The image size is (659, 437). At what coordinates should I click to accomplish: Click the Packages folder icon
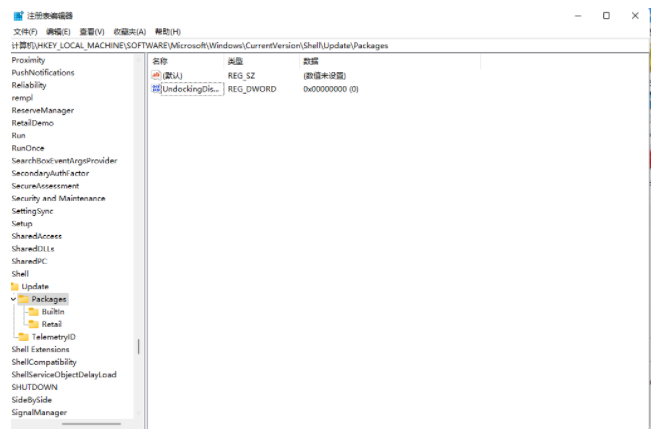tap(24, 299)
